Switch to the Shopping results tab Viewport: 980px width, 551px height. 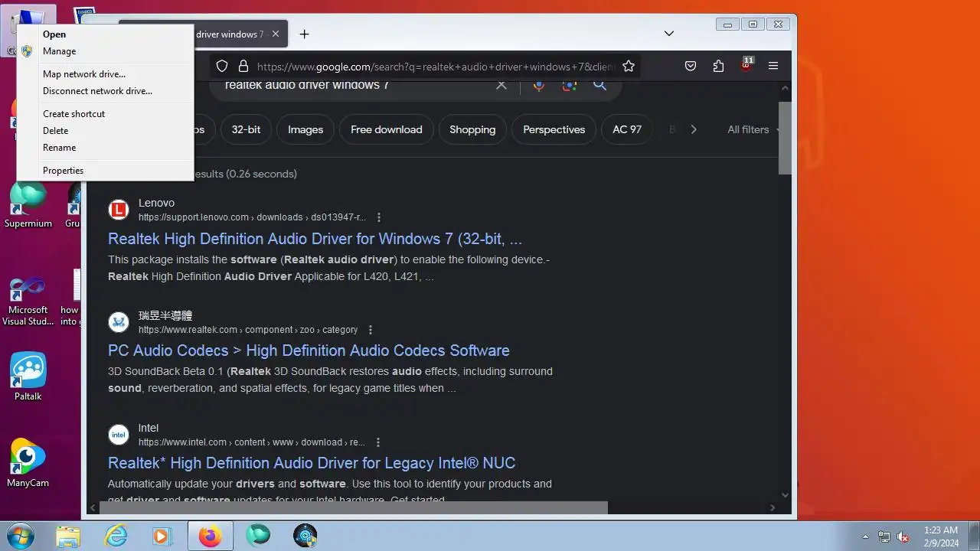coord(472,129)
